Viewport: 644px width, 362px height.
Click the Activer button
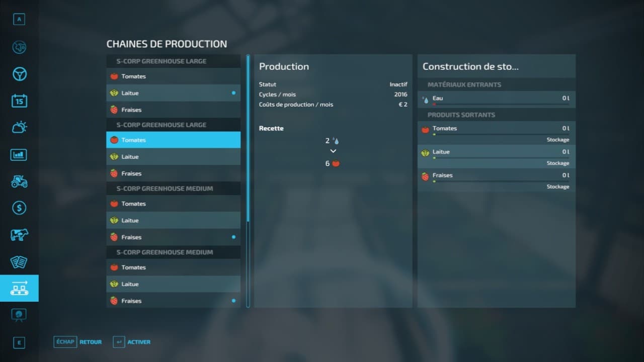(132, 342)
